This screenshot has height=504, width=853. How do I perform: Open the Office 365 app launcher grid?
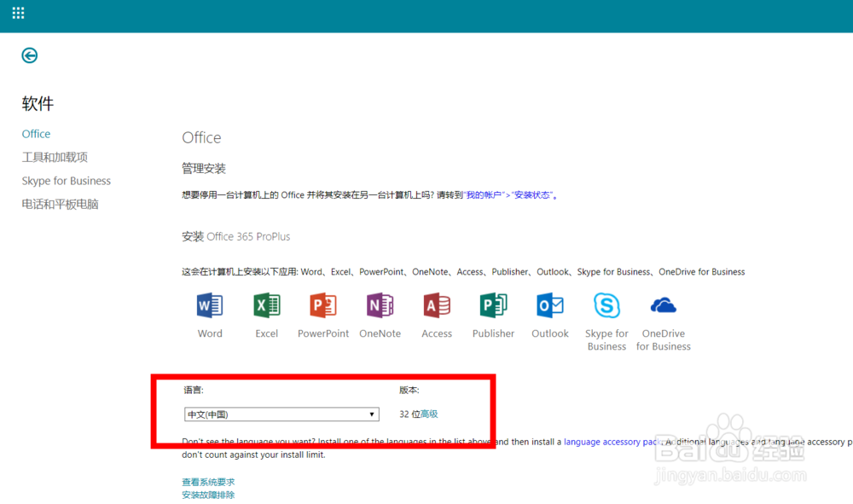[x=18, y=13]
